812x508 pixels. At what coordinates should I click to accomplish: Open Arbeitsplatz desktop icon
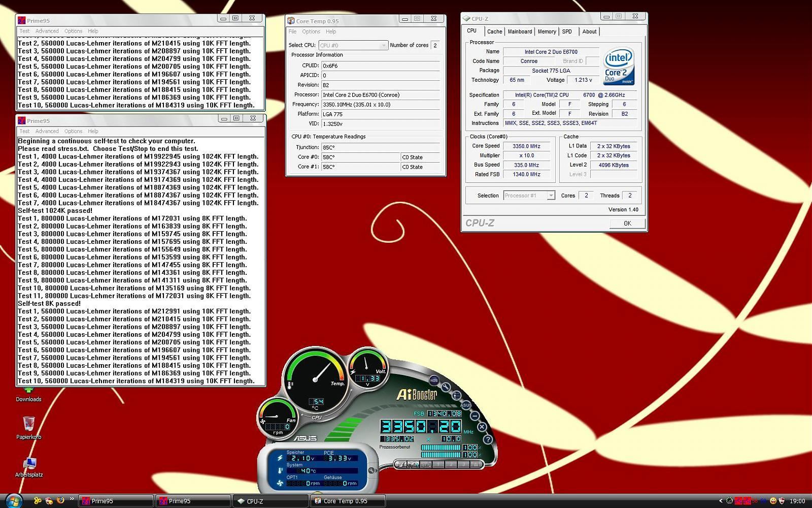[29, 467]
